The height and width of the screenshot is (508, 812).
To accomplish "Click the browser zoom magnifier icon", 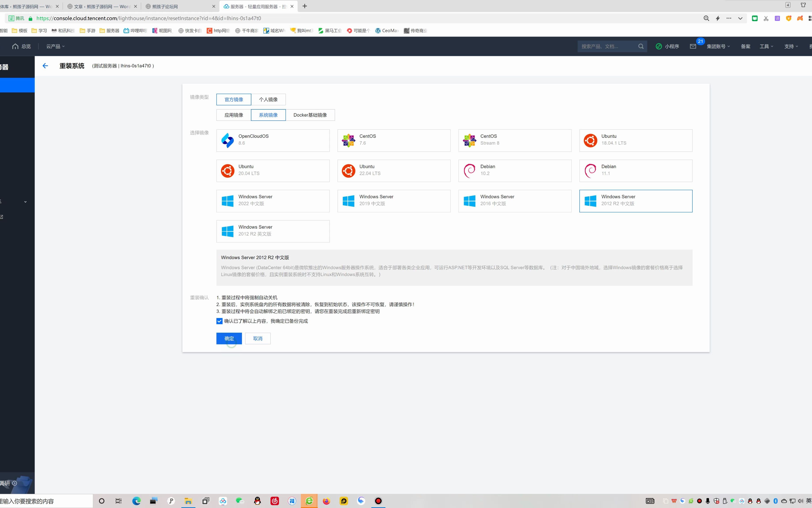I will tap(706, 19).
